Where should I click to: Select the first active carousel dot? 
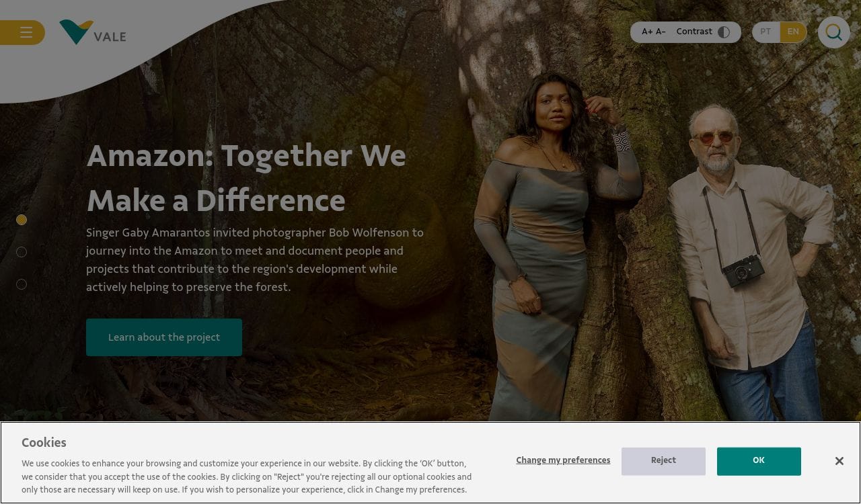[22, 220]
